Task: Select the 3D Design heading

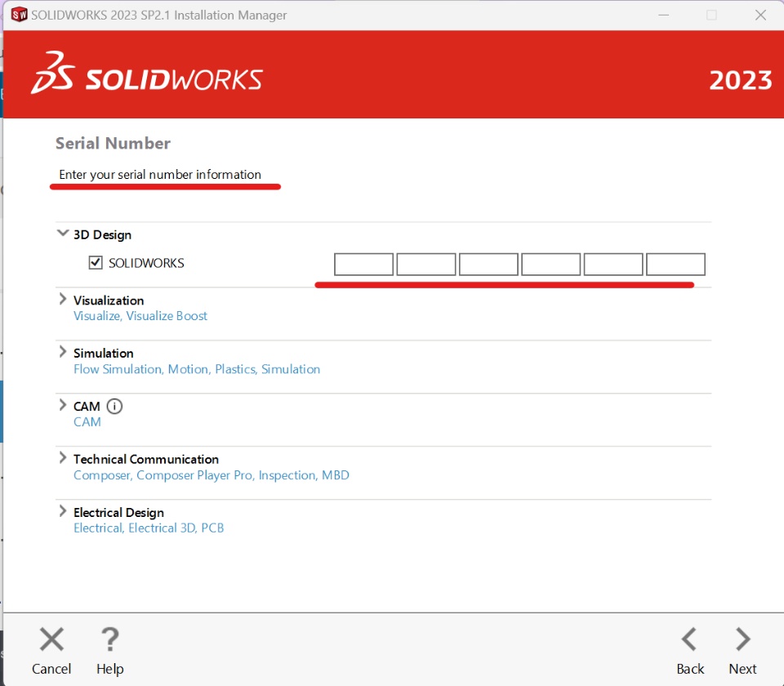Action: tap(103, 234)
